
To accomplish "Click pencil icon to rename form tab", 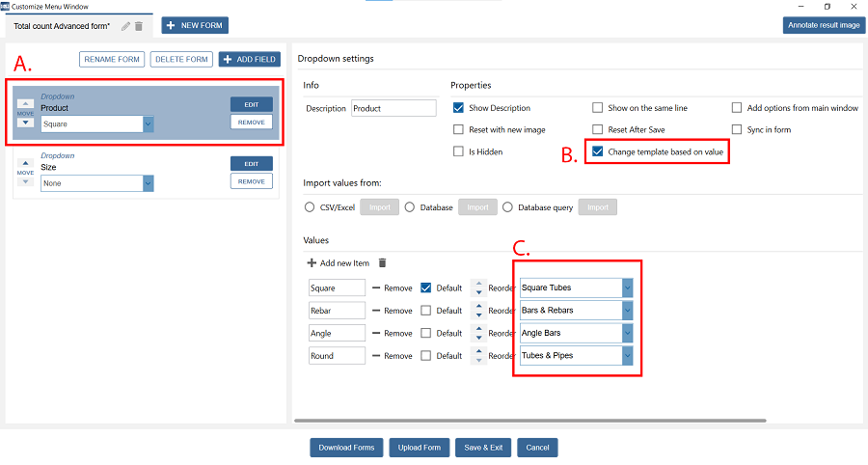I will [x=126, y=26].
